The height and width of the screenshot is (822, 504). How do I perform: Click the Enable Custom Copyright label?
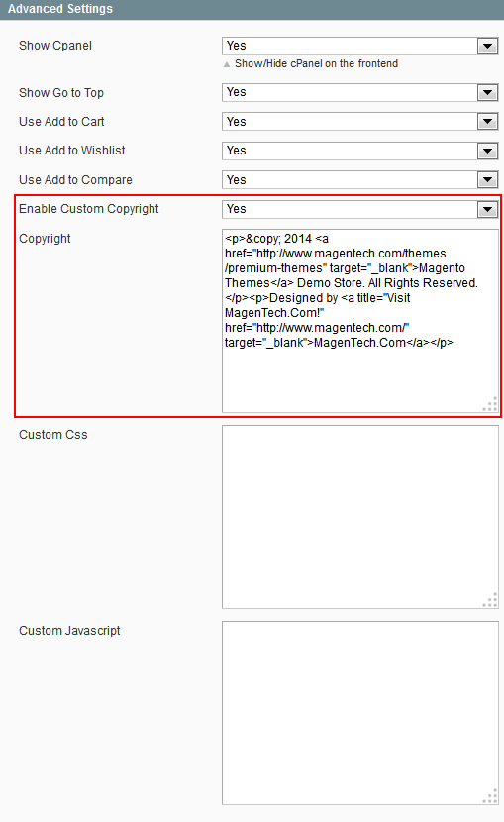click(88, 209)
